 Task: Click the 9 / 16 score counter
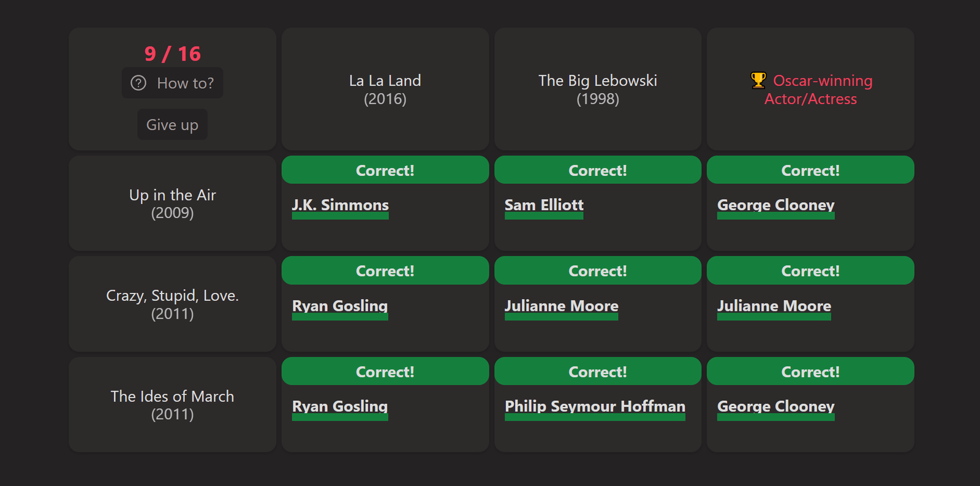[x=173, y=54]
